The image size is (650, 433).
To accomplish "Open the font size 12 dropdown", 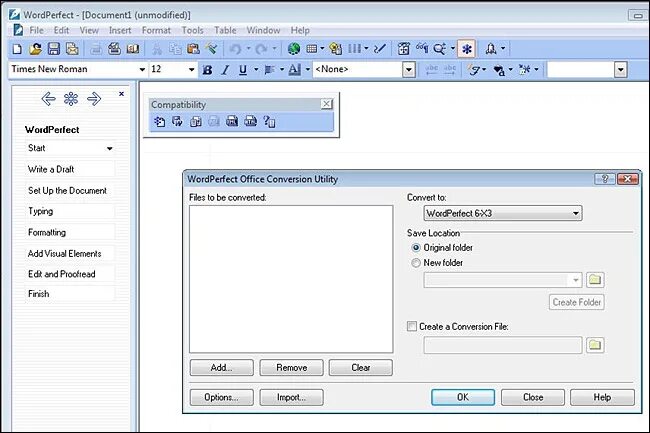I will 191,70.
